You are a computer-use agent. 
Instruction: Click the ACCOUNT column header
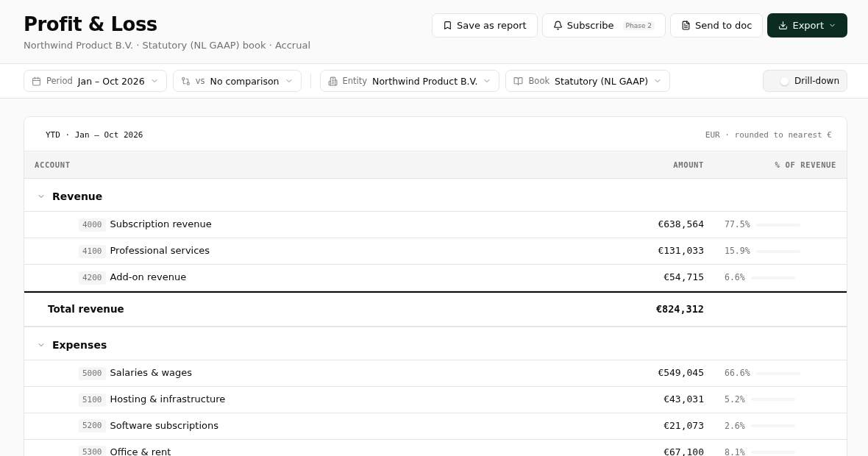click(x=52, y=165)
